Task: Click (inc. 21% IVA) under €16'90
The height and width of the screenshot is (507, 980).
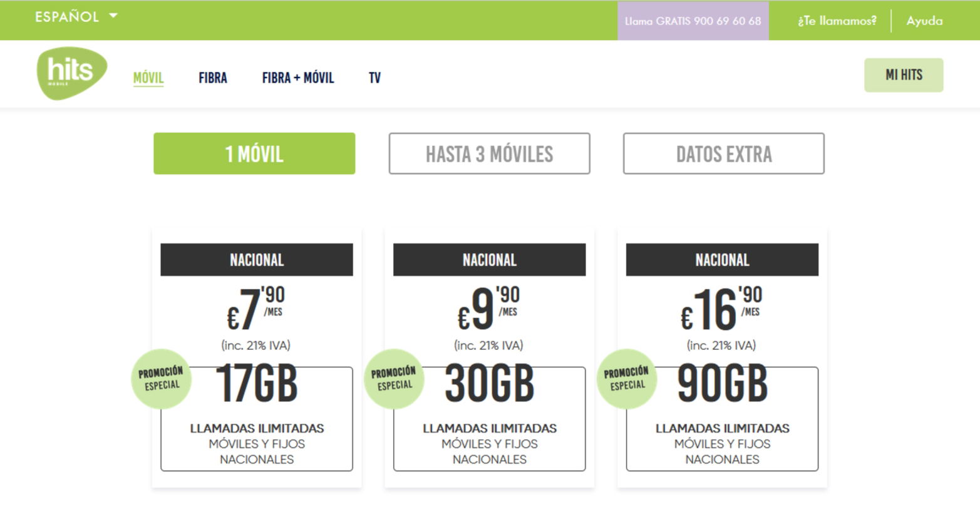Action: (x=721, y=346)
